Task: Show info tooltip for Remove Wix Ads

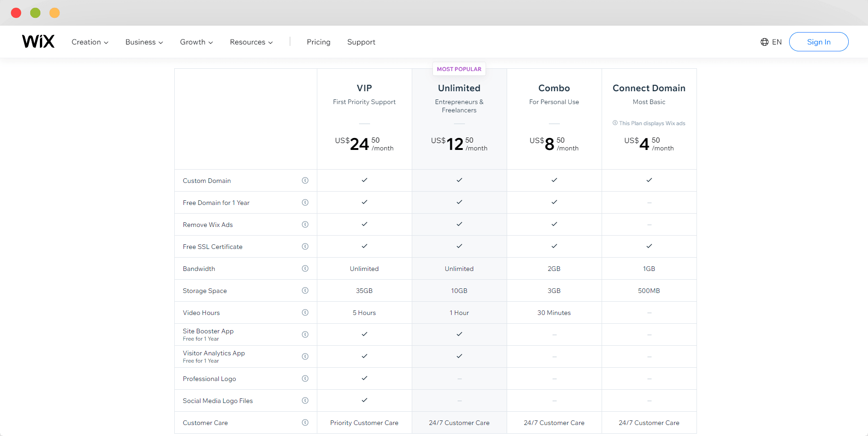Action: (x=305, y=225)
